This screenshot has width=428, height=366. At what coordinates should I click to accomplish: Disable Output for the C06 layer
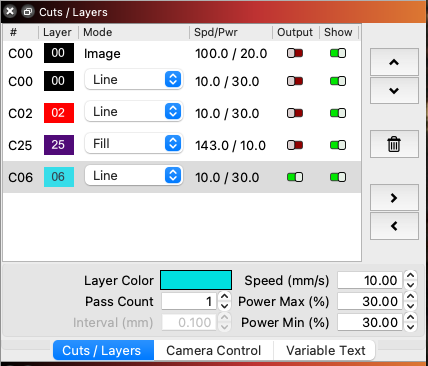[x=295, y=177]
